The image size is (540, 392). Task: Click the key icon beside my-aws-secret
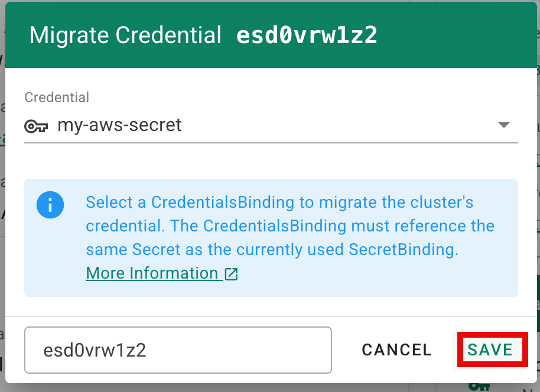pos(36,126)
